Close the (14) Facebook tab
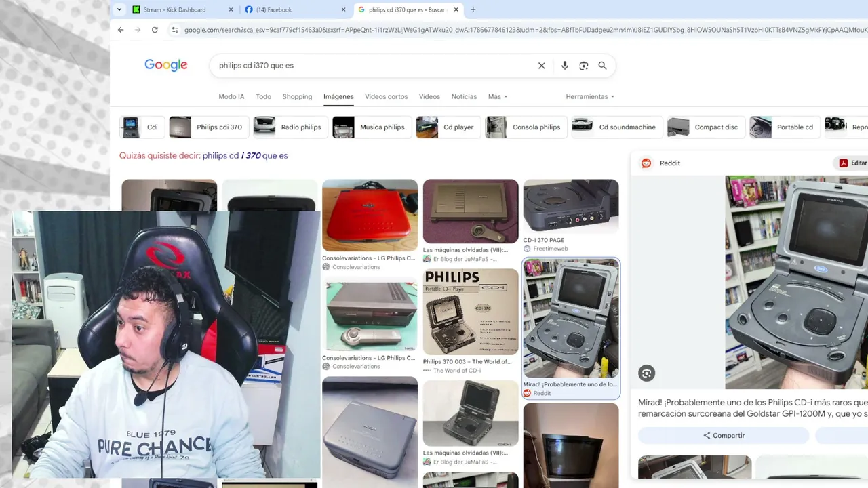This screenshot has height=488, width=868. [343, 9]
